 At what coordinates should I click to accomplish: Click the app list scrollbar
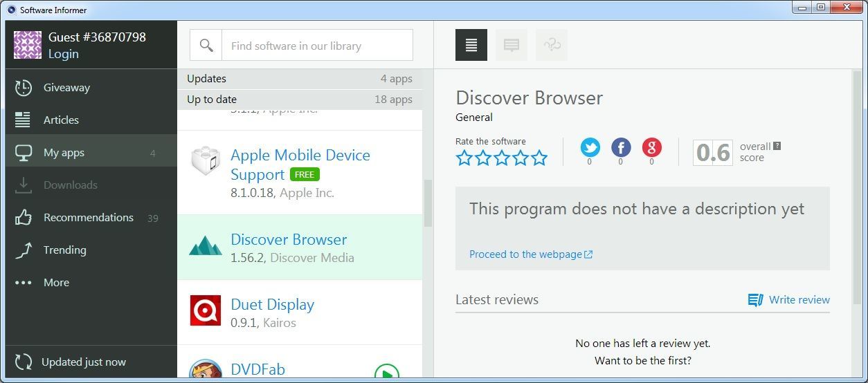(x=428, y=203)
